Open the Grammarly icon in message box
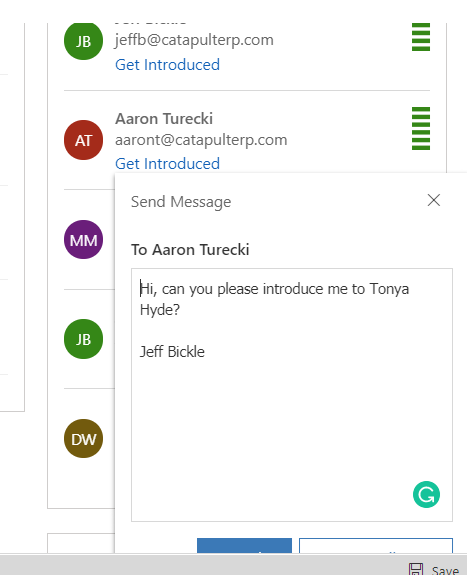 [x=426, y=495]
